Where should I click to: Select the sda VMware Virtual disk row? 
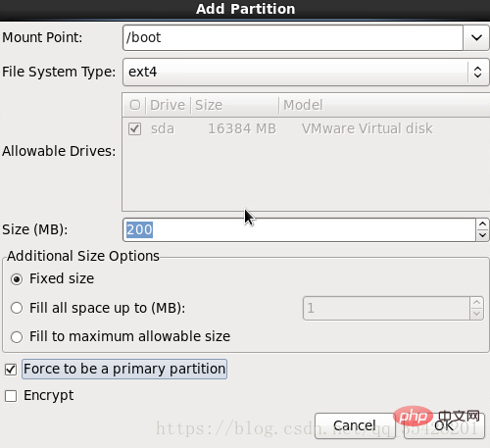[307, 128]
